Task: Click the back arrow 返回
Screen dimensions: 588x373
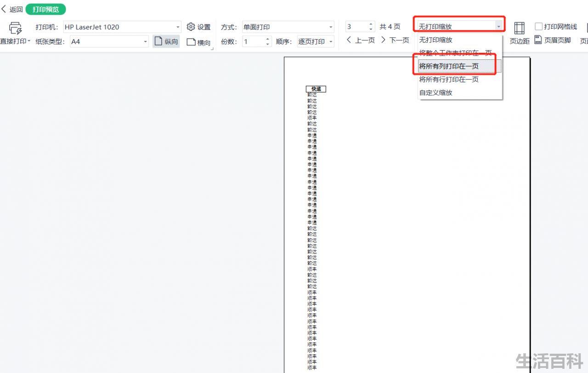Action: click(4, 9)
